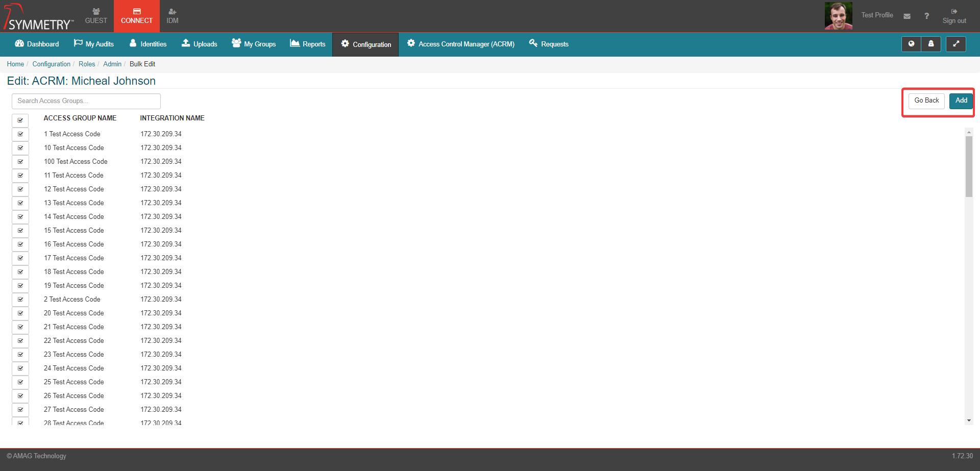Viewport: 980px width, 471px height.
Task: Uncheck 22 Test Access Code
Action: pos(20,341)
